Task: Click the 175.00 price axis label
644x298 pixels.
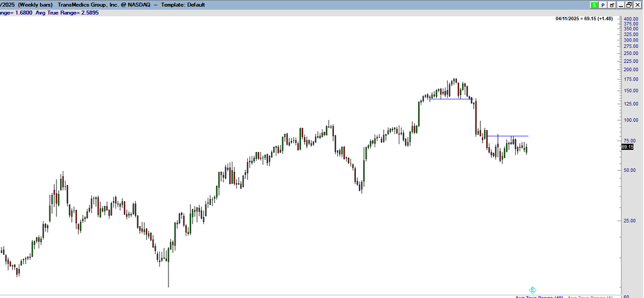Action: [x=631, y=79]
